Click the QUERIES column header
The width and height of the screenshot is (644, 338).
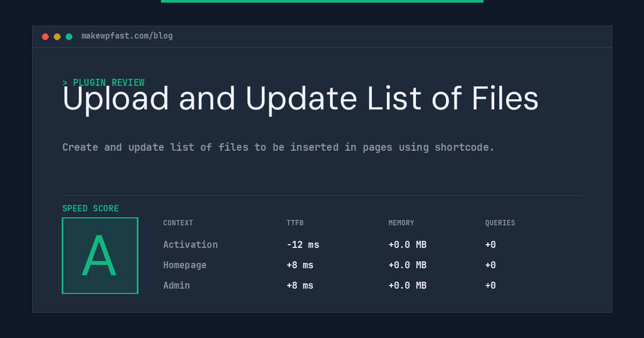tap(500, 223)
